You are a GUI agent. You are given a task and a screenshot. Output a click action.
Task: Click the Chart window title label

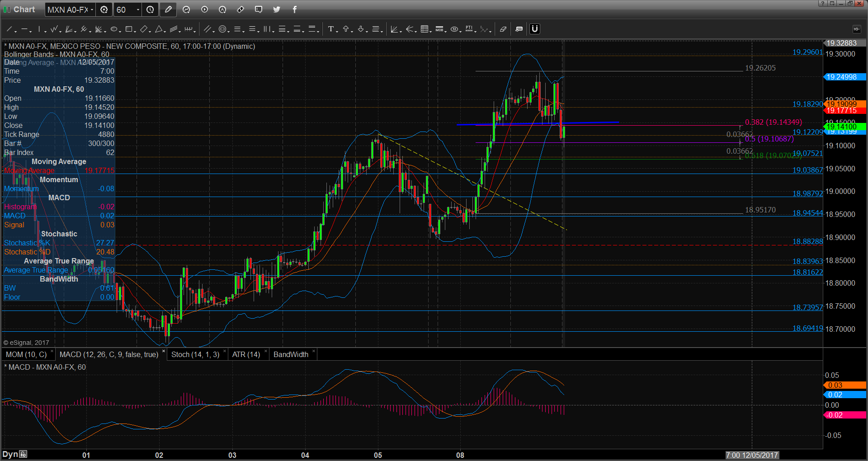pos(24,9)
